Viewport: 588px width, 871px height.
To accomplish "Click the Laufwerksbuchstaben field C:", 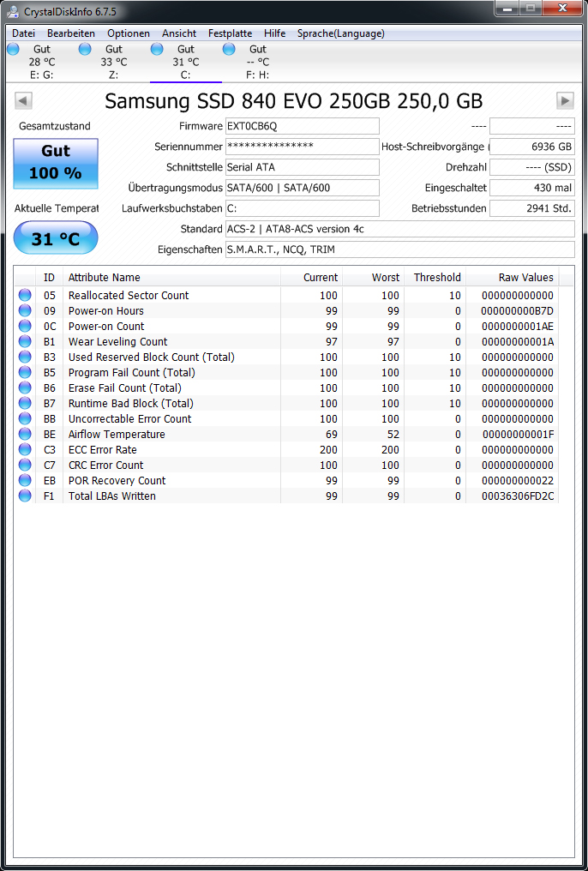I will (302, 208).
